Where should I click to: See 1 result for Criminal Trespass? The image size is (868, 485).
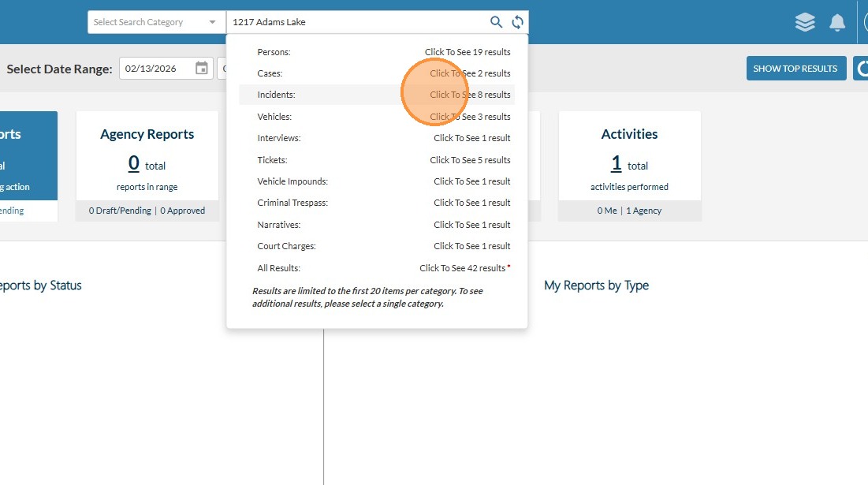(471, 203)
